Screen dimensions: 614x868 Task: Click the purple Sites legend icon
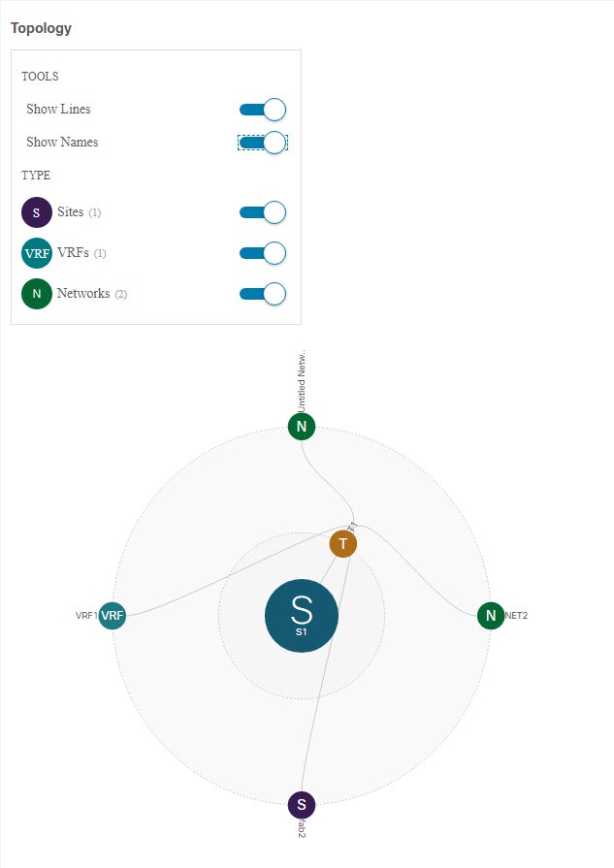[37, 212]
